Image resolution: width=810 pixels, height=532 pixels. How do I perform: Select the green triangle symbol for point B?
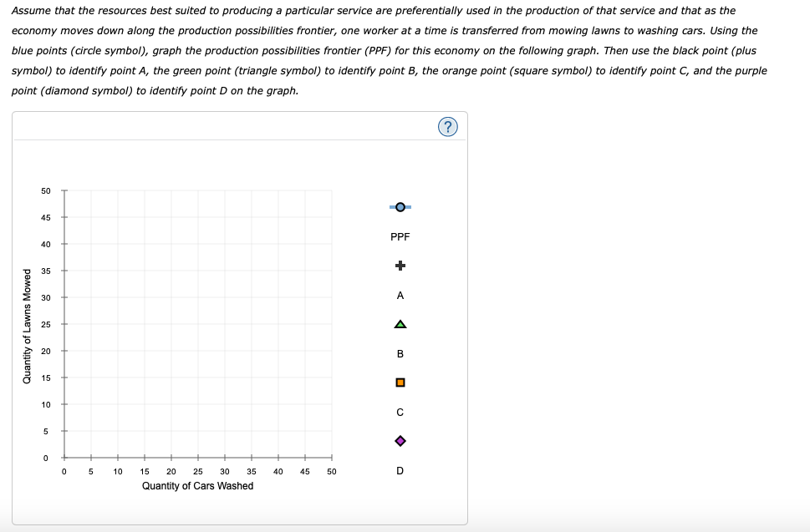coord(400,323)
